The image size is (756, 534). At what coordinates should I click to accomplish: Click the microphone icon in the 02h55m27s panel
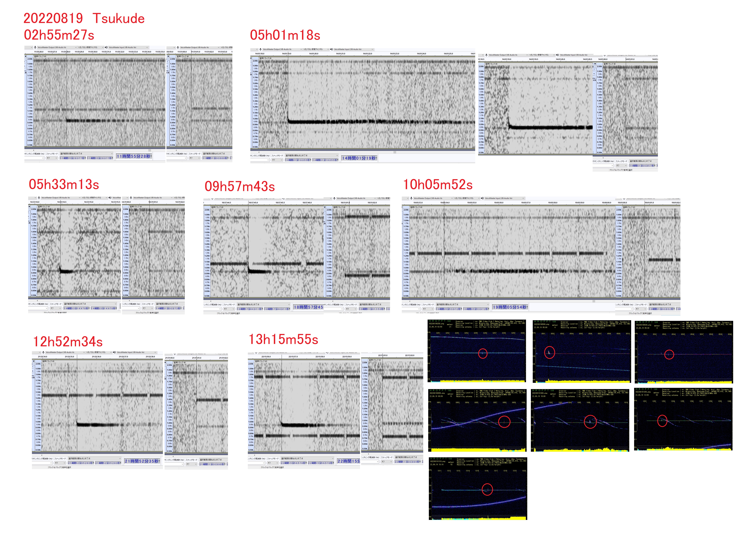tap(35, 47)
